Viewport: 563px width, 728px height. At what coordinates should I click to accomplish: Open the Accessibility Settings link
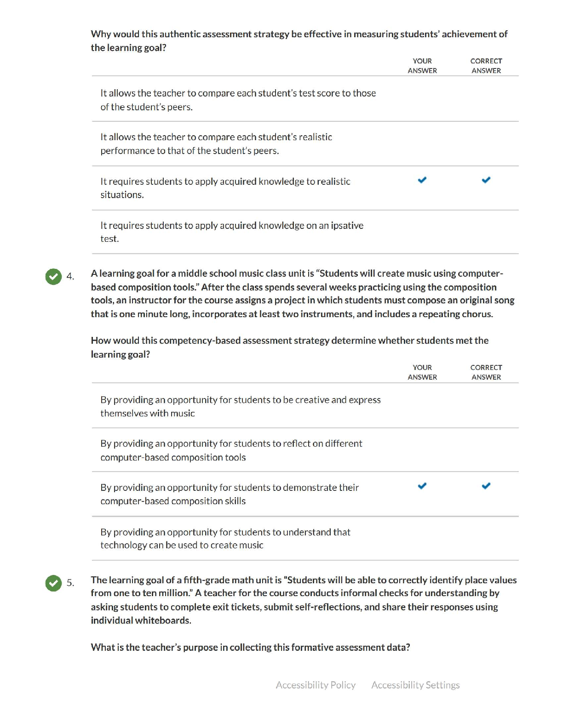tap(415, 685)
